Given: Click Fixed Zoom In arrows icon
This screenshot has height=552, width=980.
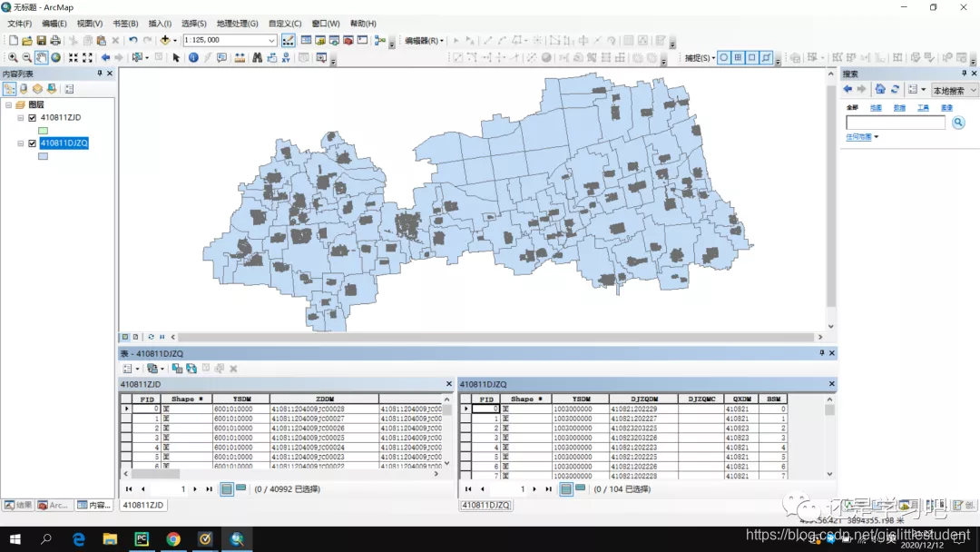Looking at the screenshot, I should [x=73, y=57].
